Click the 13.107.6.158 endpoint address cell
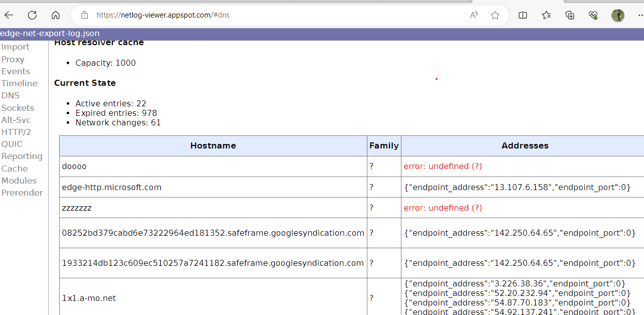The height and width of the screenshot is (315, 644). (x=523, y=187)
